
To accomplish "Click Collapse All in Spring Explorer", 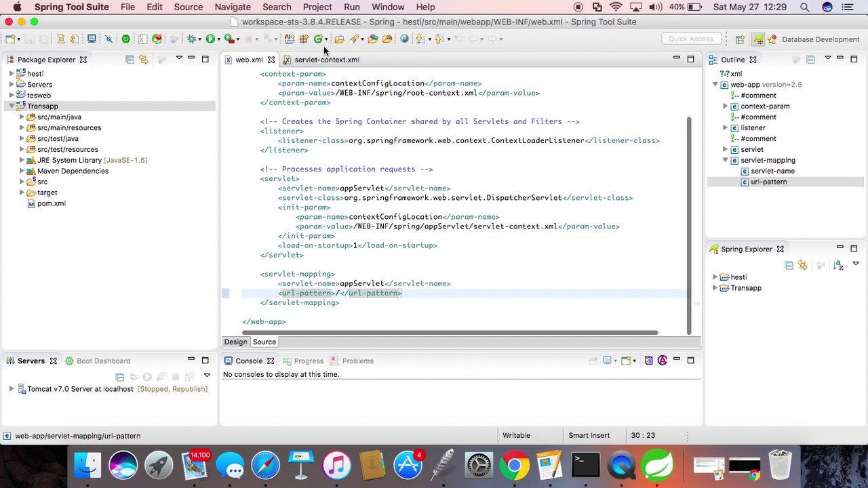I will (789, 265).
